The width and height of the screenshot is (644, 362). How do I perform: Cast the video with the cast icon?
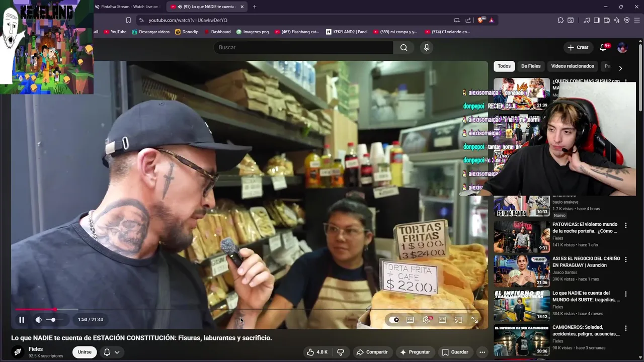(458, 320)
